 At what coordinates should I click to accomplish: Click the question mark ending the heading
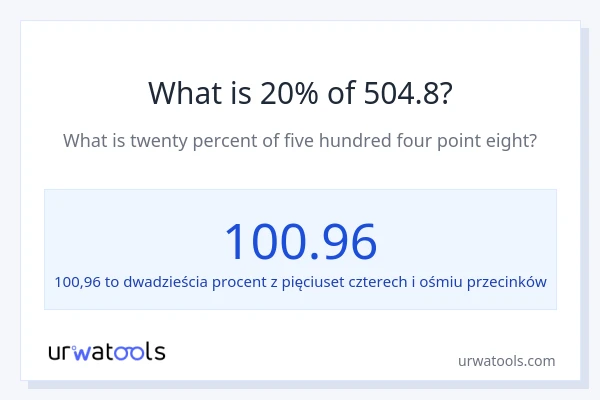tap(445, 92)
